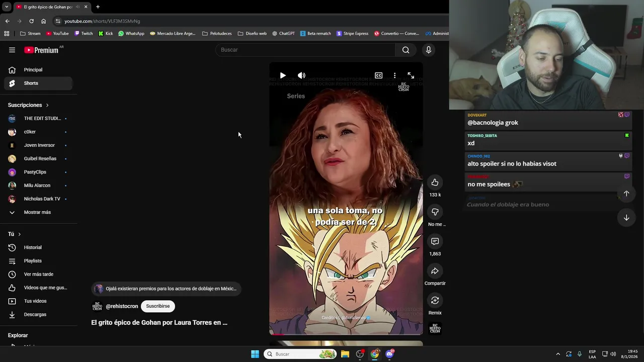The height and width of the screenshot is (362, 644).
Task: Go to YouTube Premium home logo
Action: tap(41, 50)
